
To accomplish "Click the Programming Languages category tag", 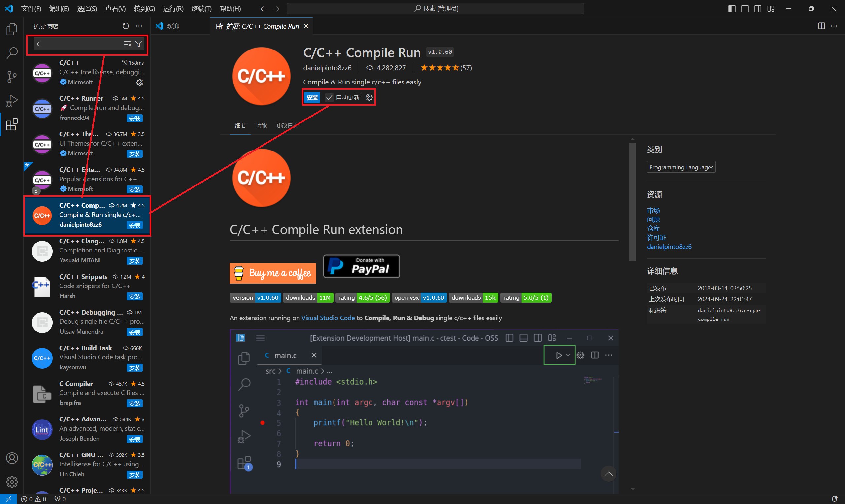I will [x=681, y=167].
